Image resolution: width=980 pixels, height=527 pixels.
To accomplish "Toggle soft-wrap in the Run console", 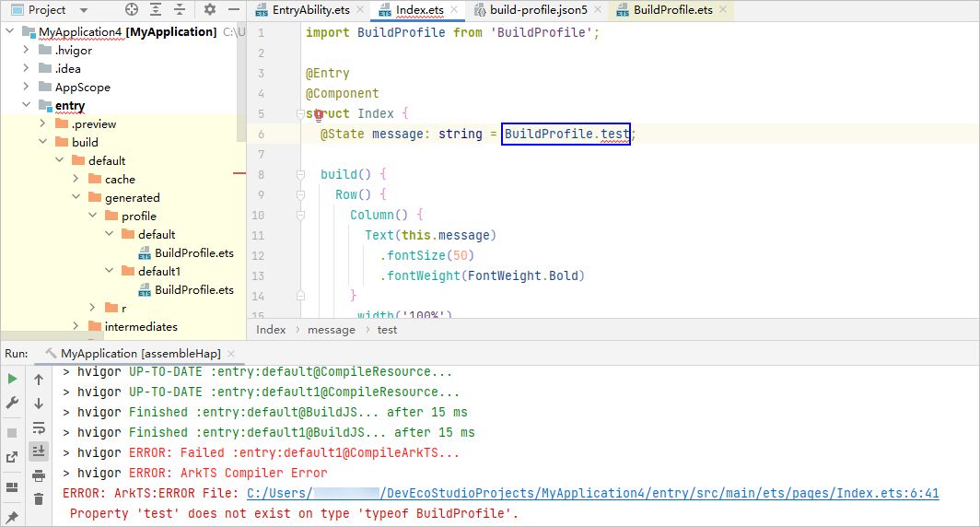I will 39,427.
